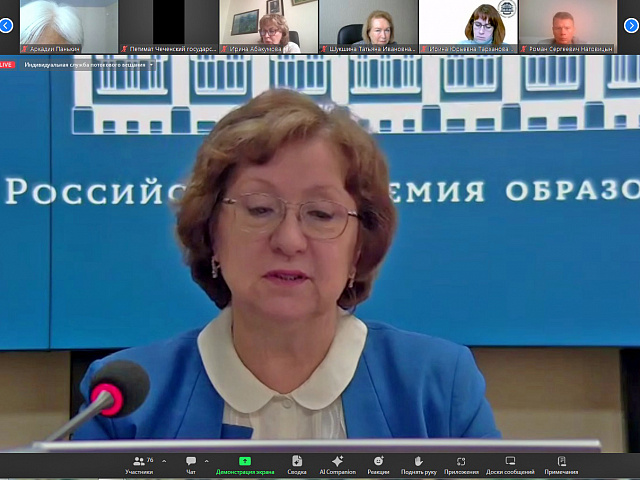Open the Участники participants panel icon
The width and height of the screenshot is (640, 480).
pyautogui.click(x=139, y=461)
